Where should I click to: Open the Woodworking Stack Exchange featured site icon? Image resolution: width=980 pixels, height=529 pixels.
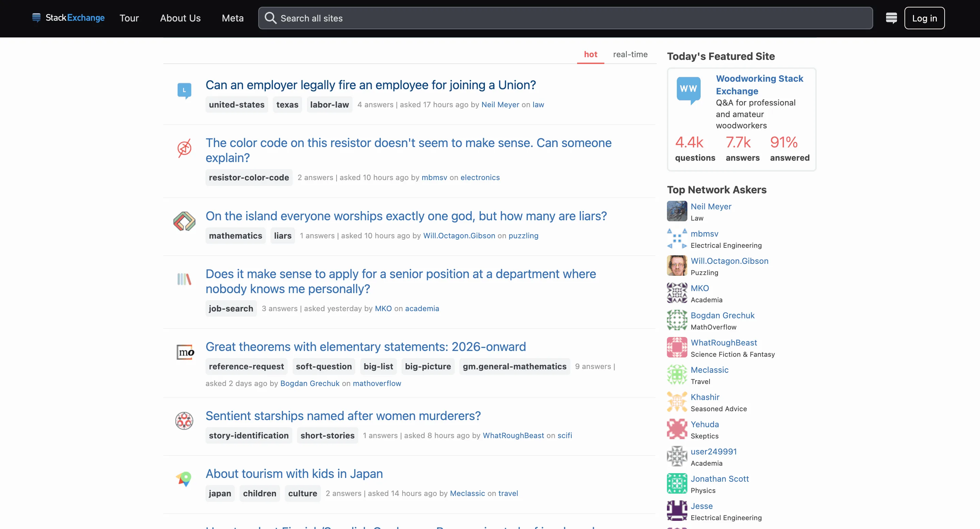click(689, 90)
